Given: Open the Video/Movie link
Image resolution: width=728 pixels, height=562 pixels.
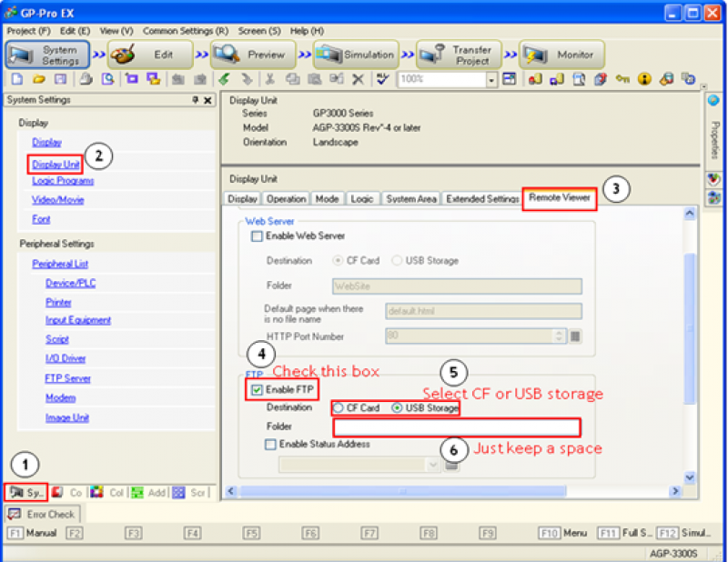Looking at the screenshot, I should [x=57, y=200].
